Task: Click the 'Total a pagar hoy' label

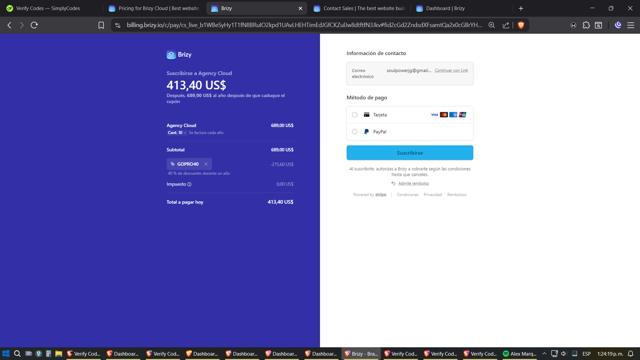Action: [185, 202]
